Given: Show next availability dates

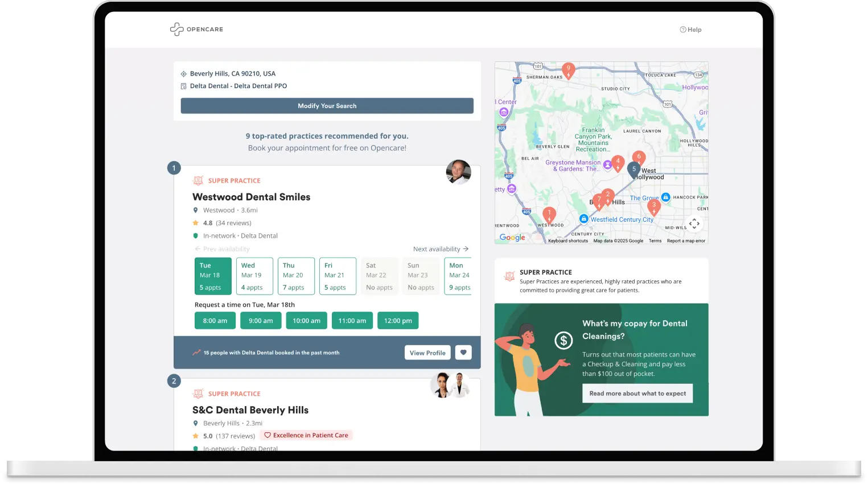Looking at the screenshot, I should (x=441, y=249).
